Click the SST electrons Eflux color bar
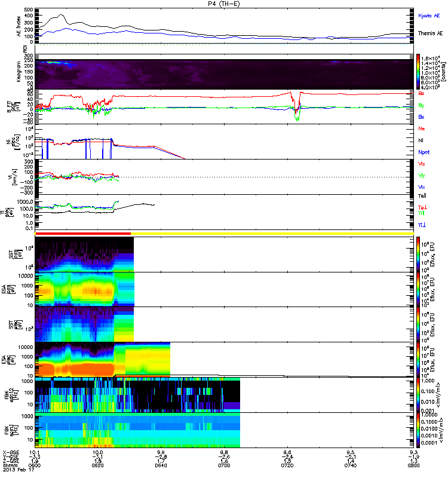448x478 pixels. (x=418, y=324)
